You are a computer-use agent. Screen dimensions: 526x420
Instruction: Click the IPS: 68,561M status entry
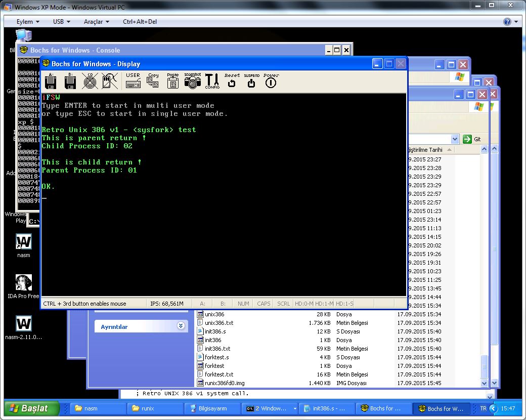pos(167,304)
